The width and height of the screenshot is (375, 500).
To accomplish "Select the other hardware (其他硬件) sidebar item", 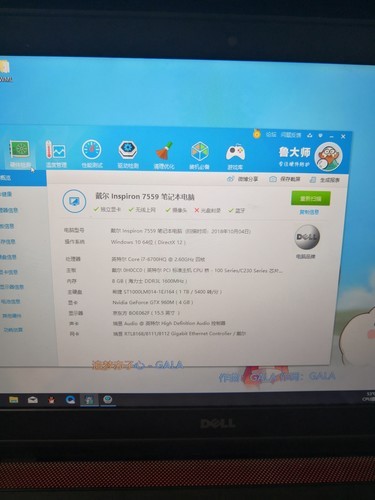I will [x=12, y=316].
